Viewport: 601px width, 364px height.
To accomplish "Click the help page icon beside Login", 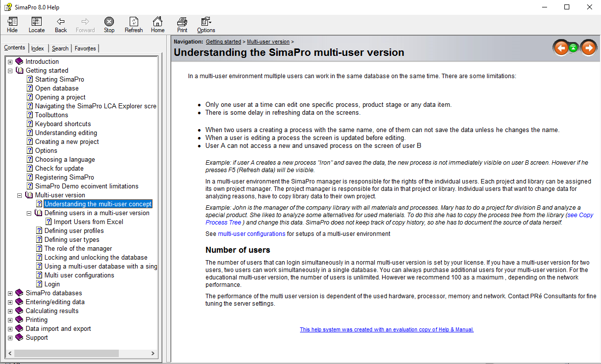I will click(40, 284).
